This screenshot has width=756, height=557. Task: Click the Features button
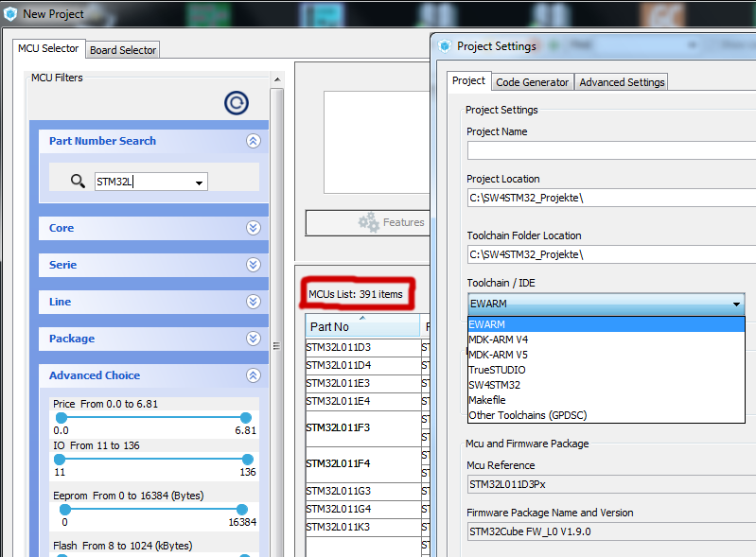(x=368, y=222)
